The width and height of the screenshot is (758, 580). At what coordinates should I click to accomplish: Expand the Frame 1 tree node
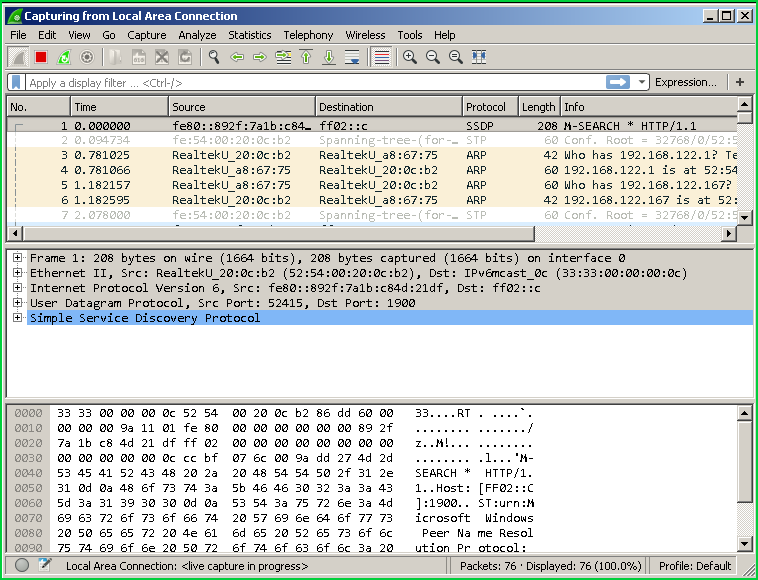17,258
